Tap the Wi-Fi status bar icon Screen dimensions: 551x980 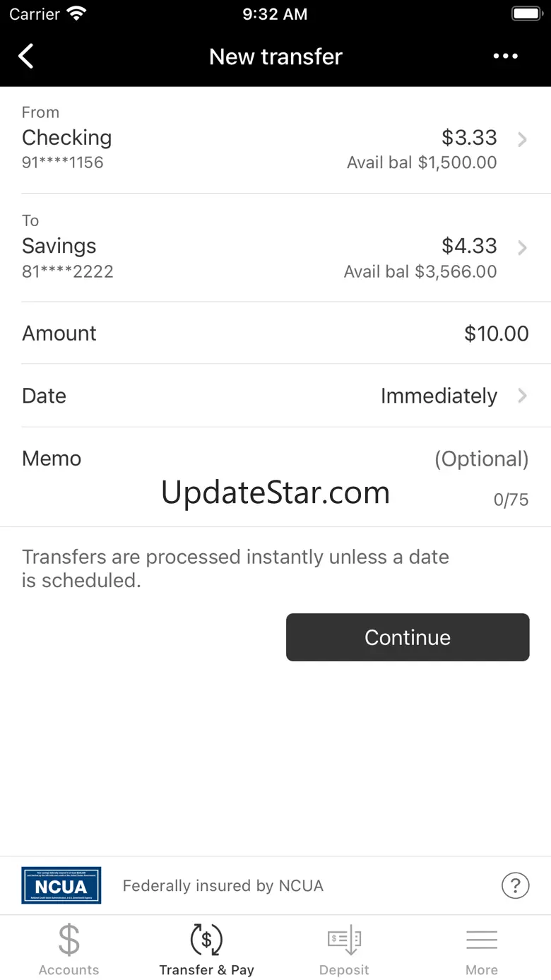click(x=76, y=13)
